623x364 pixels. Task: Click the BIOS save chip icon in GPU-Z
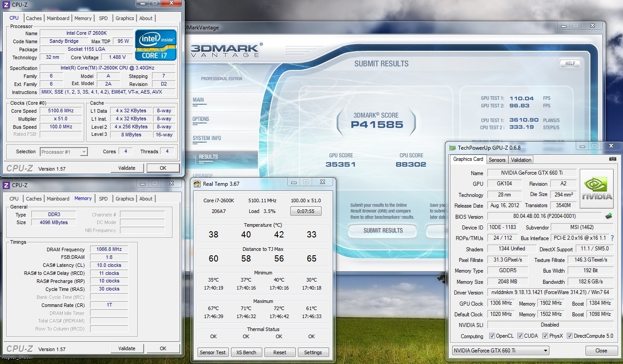point(608,216)
